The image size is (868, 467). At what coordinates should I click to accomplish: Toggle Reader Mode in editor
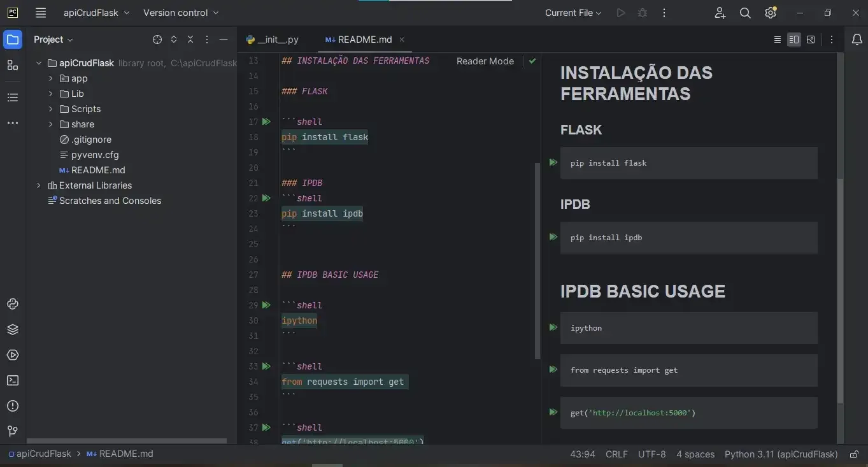pyautogui.click(x=485, y=61)
